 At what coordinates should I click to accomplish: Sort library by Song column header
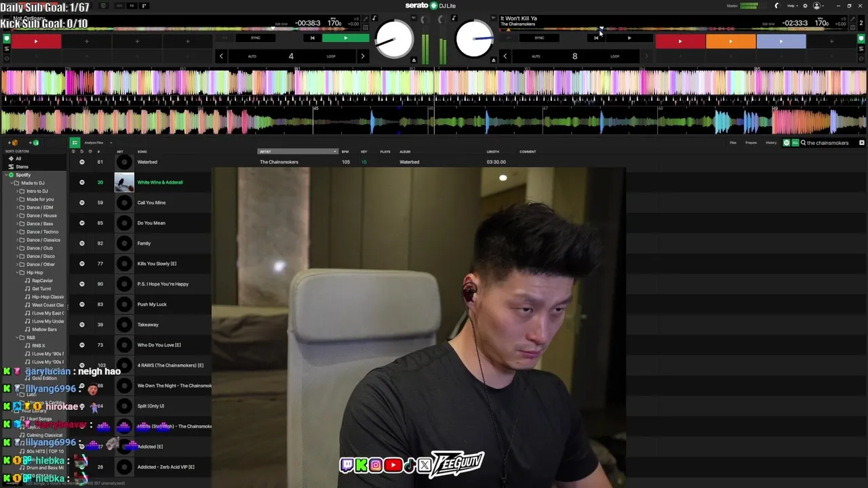click(x=142, y=152)
